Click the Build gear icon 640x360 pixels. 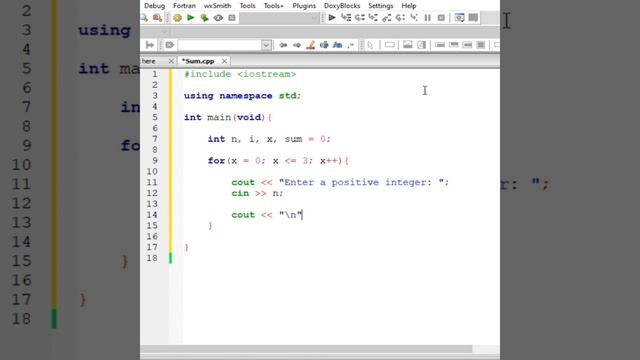pyautogui.click(x=177, y=18)
